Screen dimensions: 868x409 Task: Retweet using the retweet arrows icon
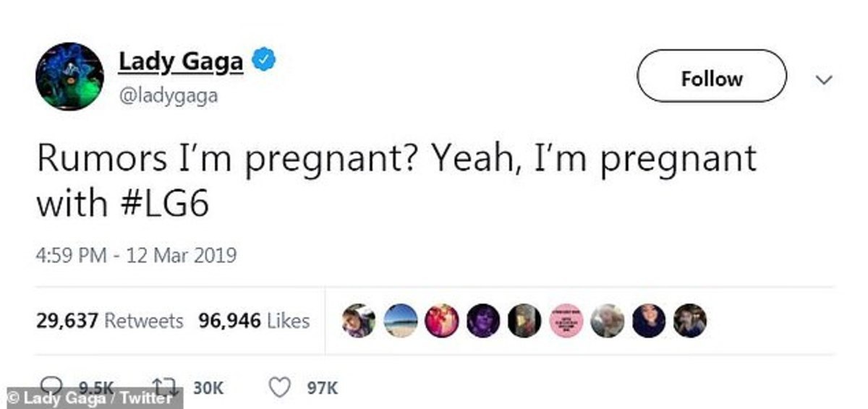(x=167, y=387)
